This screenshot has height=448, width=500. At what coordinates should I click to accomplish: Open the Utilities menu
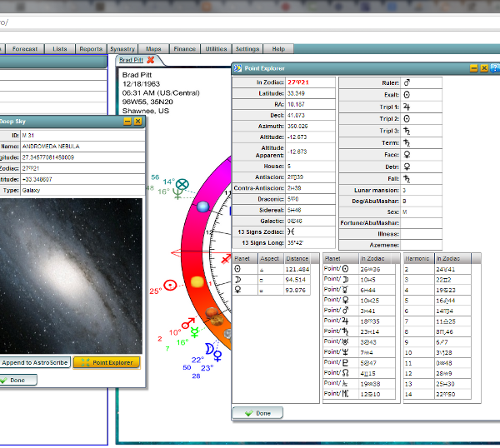pos(216,49)
